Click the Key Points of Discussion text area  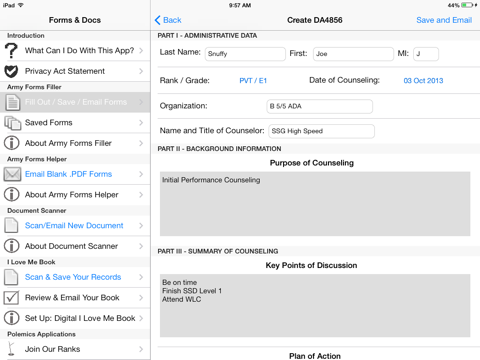point(315,306)
